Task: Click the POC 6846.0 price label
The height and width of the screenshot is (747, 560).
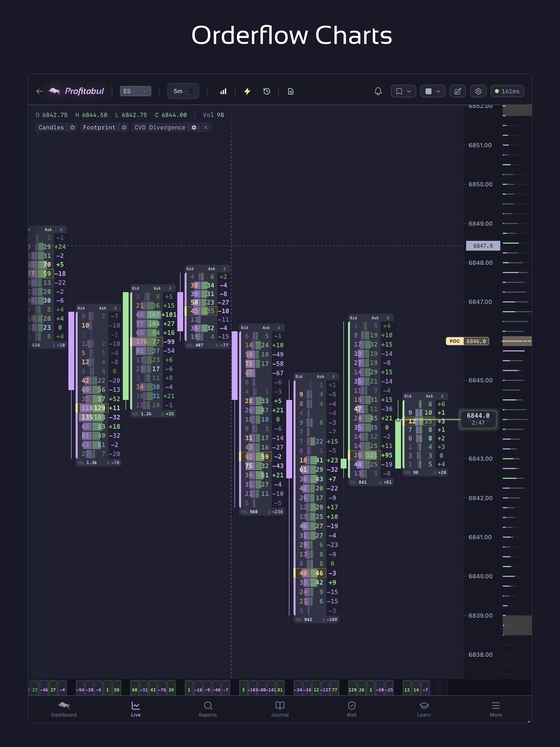Action: (467, 341)
